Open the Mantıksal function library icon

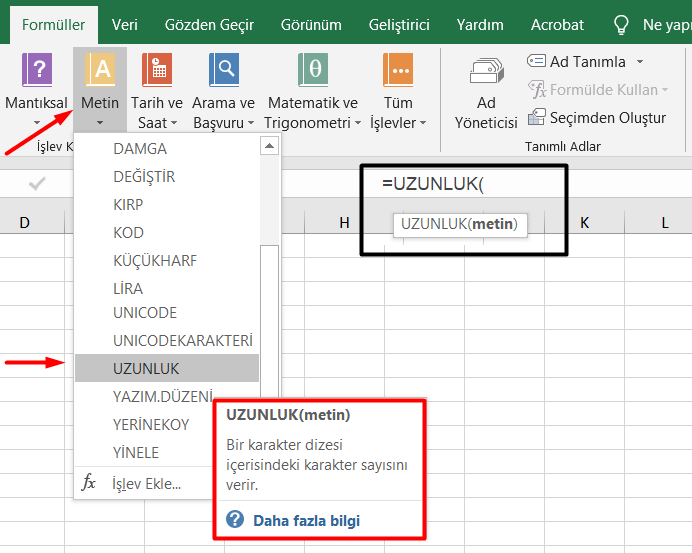pyautogui.click(x=38, y=70)
